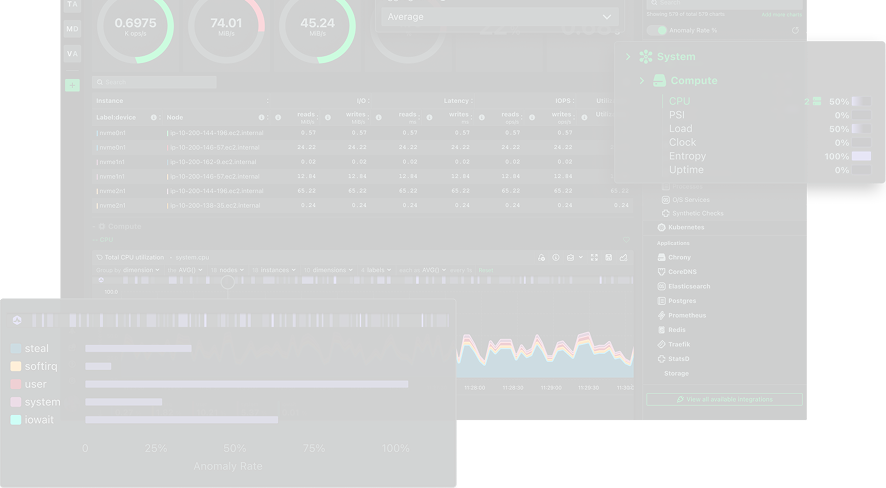Click the O/S Services icon
886x488 pixels.
coord(666,200)
